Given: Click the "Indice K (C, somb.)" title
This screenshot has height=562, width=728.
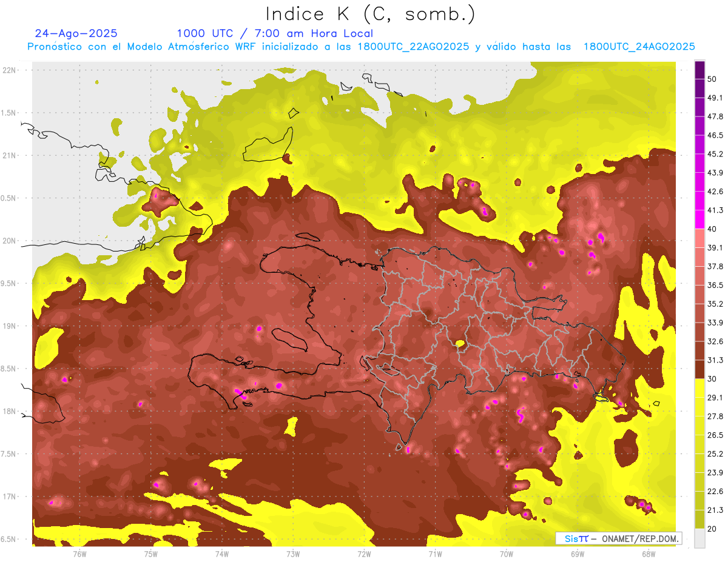Looking at the screenshot, I should pos(371,14).
